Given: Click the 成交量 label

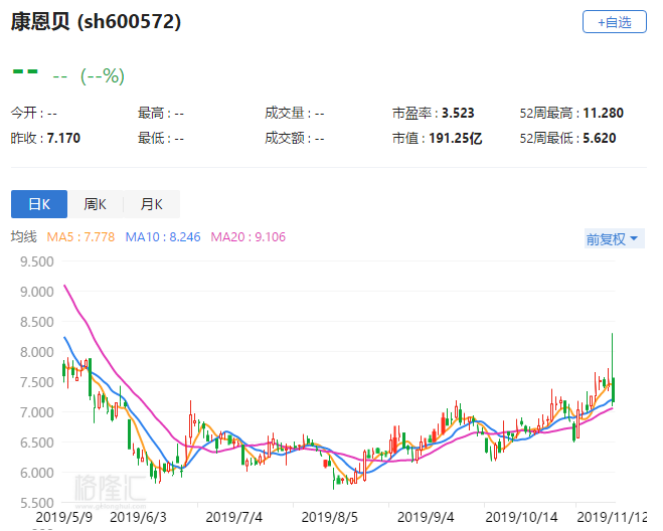Looking at the screenshot, I should point(285,113).
